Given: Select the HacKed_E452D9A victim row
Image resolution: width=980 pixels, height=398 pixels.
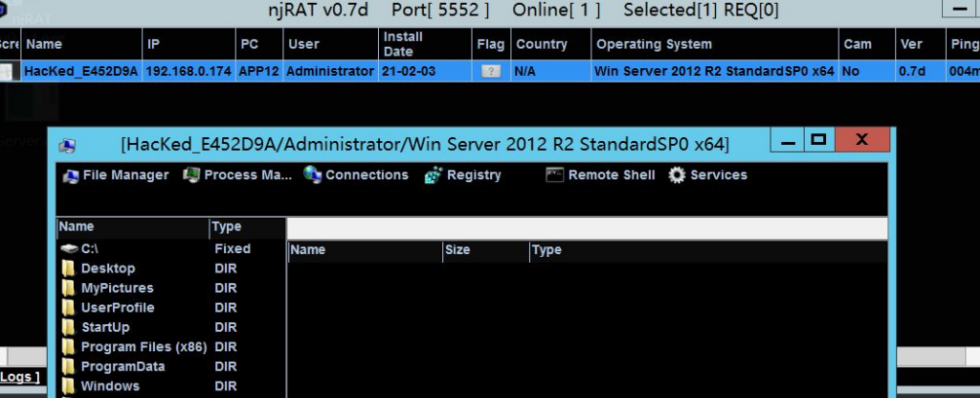Looking at the screenshot, I should click(490, 71).
